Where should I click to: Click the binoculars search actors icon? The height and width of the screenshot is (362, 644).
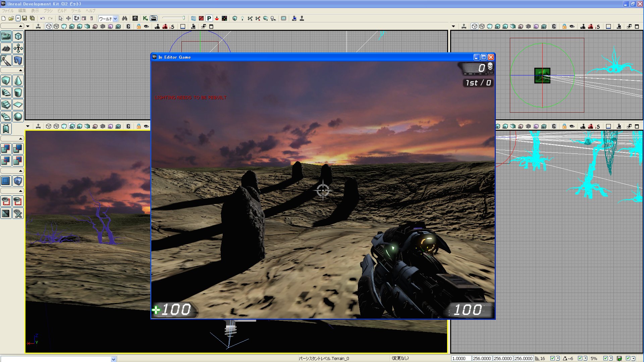(124, 18)
